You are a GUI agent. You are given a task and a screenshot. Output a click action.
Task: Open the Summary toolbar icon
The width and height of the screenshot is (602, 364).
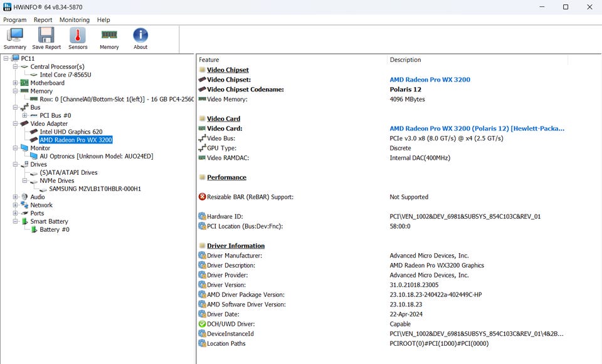coord(15,36)
